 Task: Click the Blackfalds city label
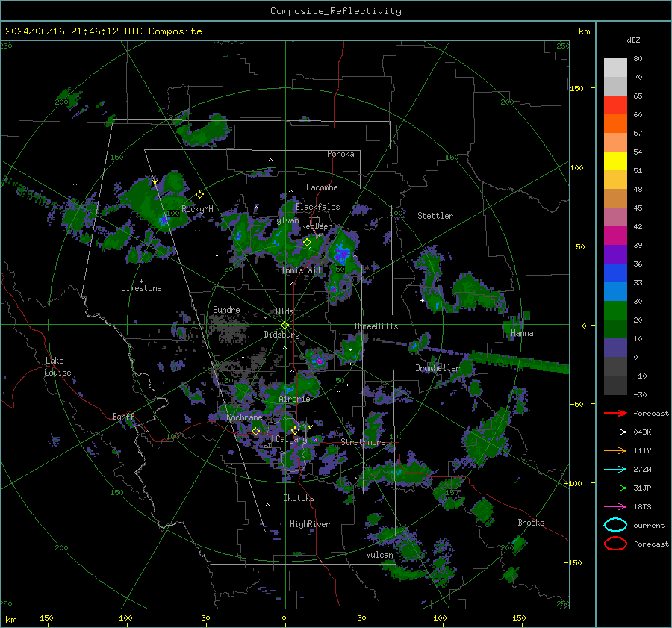click(317, 207)
